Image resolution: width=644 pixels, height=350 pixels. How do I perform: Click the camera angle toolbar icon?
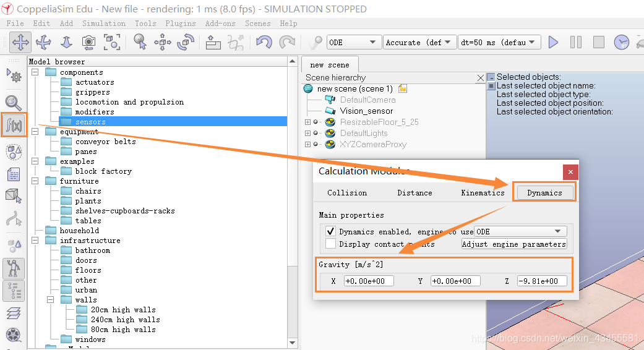pyautogui.click(x=88, y=42)
